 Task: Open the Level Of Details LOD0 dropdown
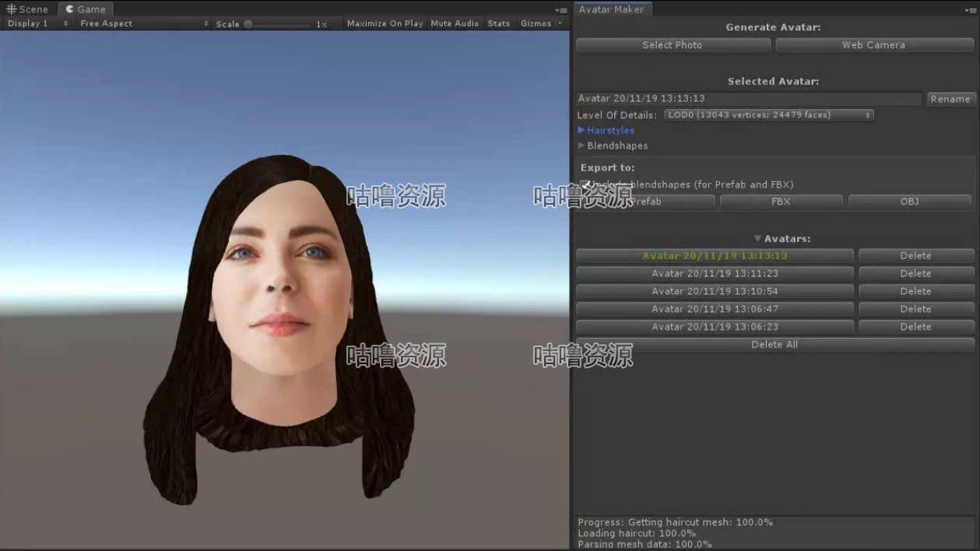tap(769, 115)
